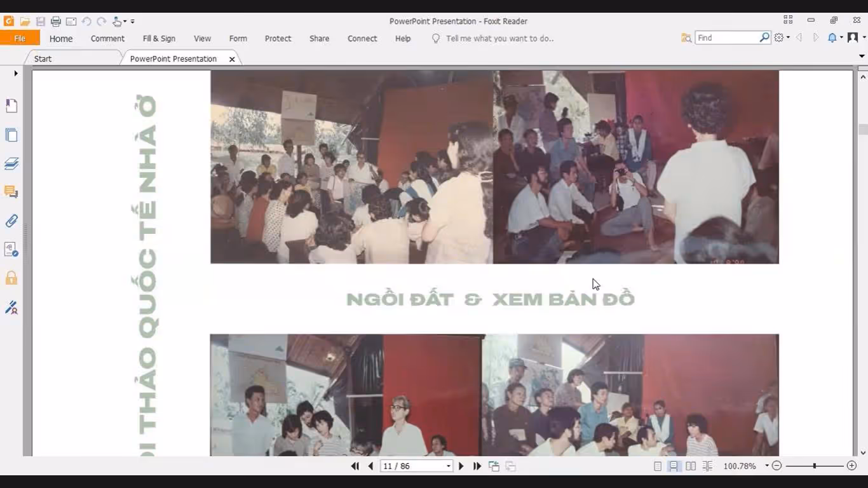Customize quick access toolbar dropdown
The height and width of the screenshot is (488, 868).
tap(132, 22)
